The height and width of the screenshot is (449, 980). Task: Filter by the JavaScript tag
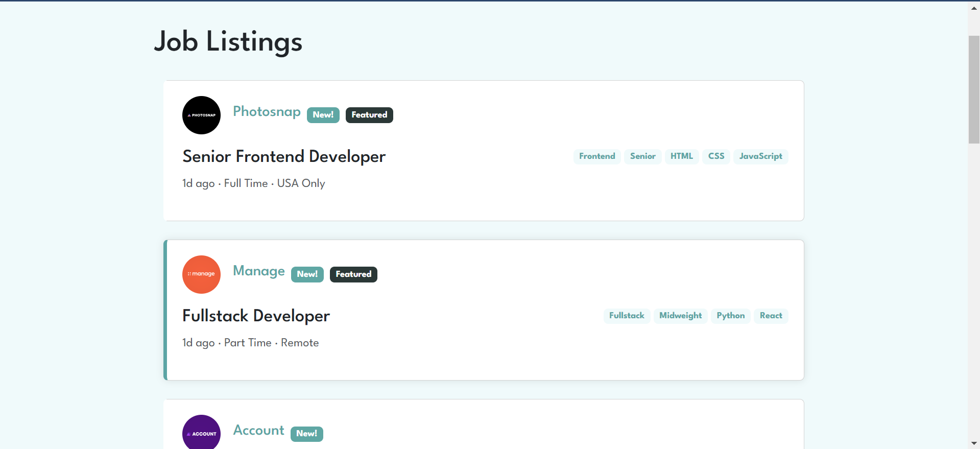point(761,156)
